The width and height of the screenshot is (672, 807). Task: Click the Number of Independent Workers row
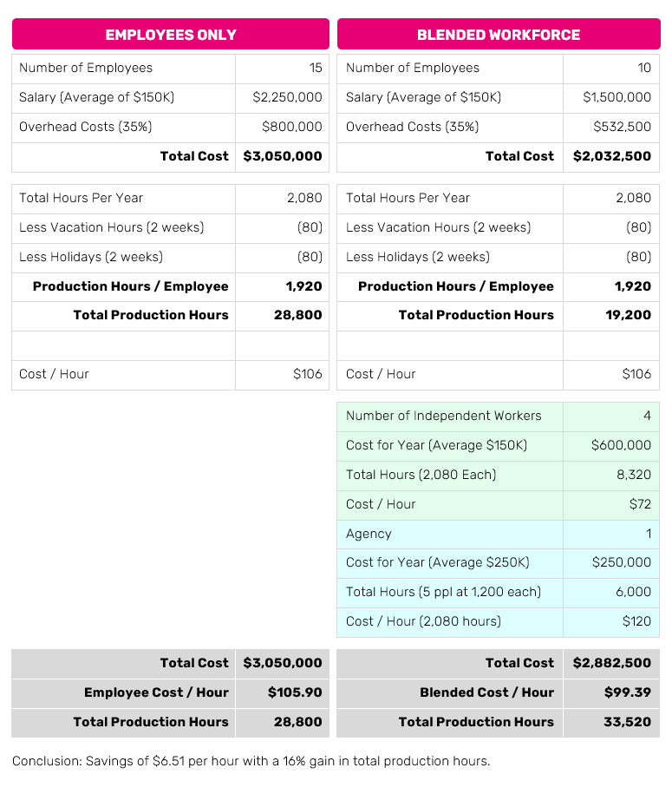pyautogui.click(x=443, y=416)
